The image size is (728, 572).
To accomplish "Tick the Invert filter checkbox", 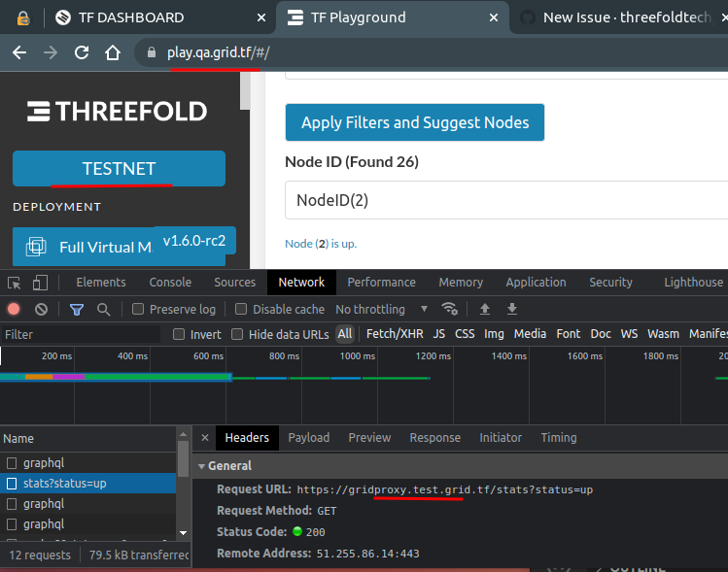I will click(x=179, y=334).
